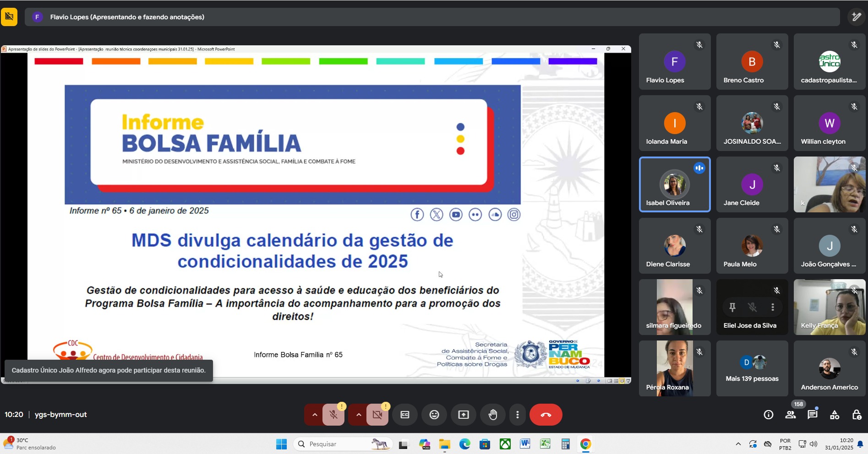This screenshot has width=868, height=454.
Task: Turn on the camera in the call bar
Action: coord(377,415)
